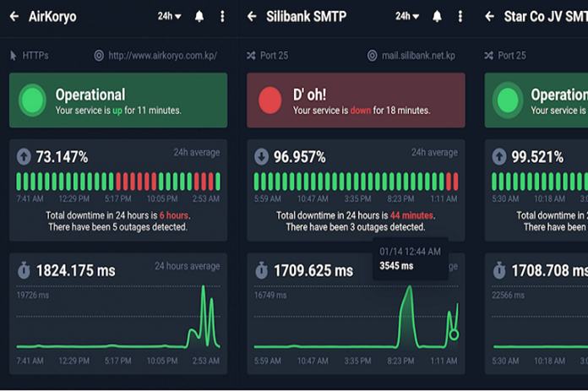This screenshot has width=588, height=391.
Task: Click the '1709.625 ms' average response value
Action: tap(313, 271)
